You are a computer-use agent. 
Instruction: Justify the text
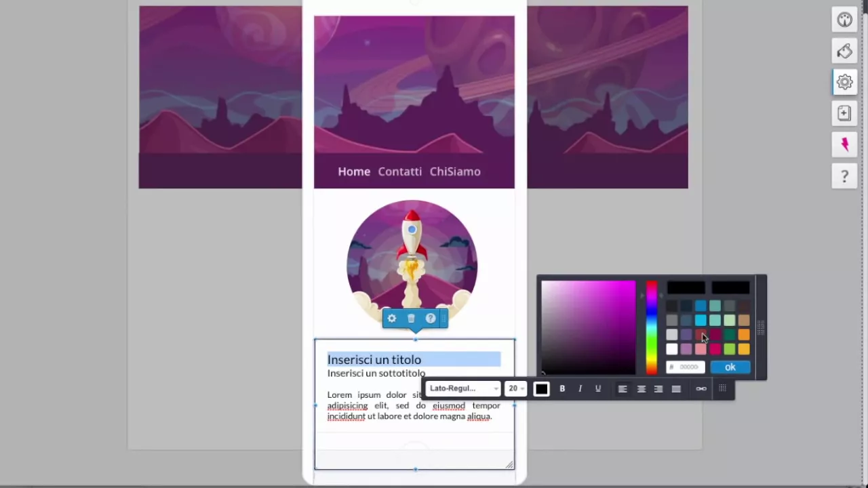676,388
